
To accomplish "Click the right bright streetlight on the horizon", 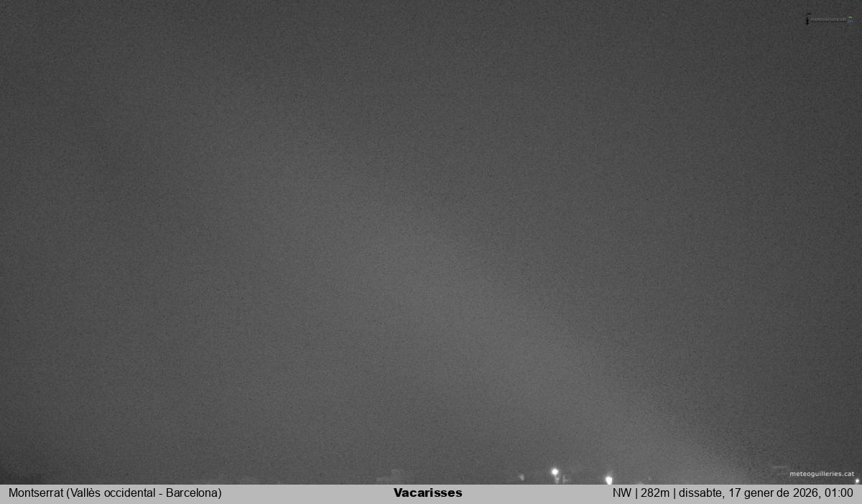I will coord(608,479).
